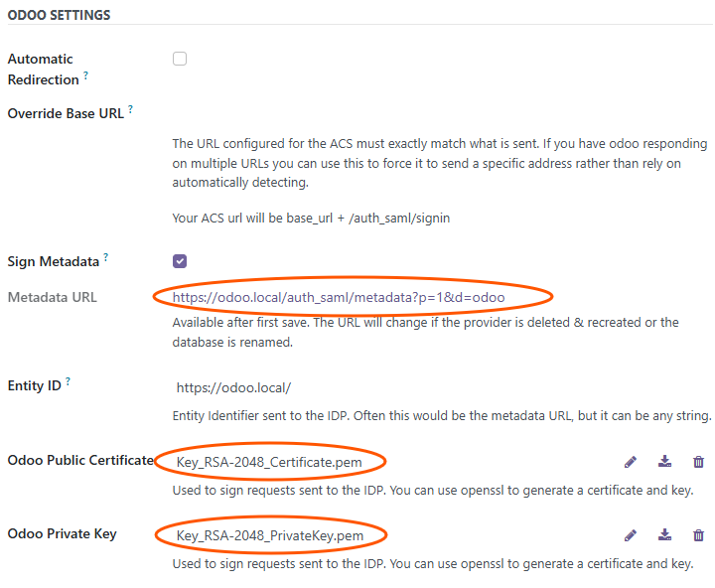The width and height of the screenshot is (715, 588).
Task: Delete the Odoo Public Certificate file
Action: click(x=698, y=462)
